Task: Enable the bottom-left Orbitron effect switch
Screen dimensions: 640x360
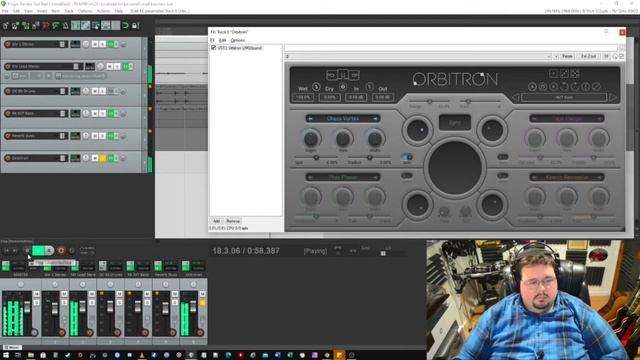Action: tap(407, 176)
